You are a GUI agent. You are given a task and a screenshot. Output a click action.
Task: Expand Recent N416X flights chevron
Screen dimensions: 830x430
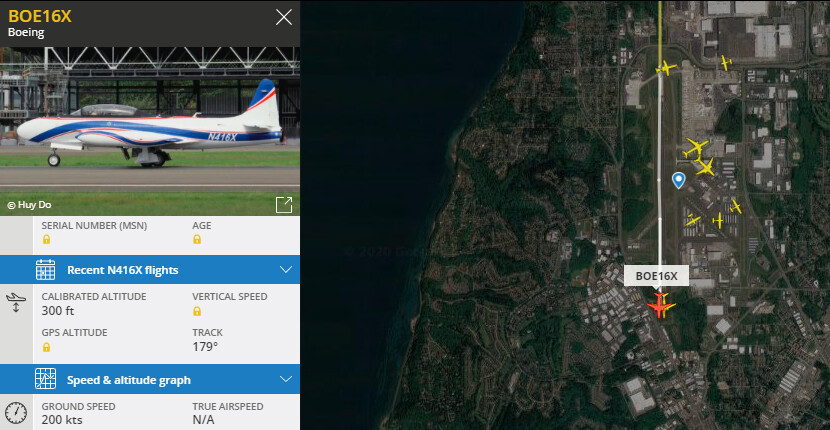pos(286,270)
